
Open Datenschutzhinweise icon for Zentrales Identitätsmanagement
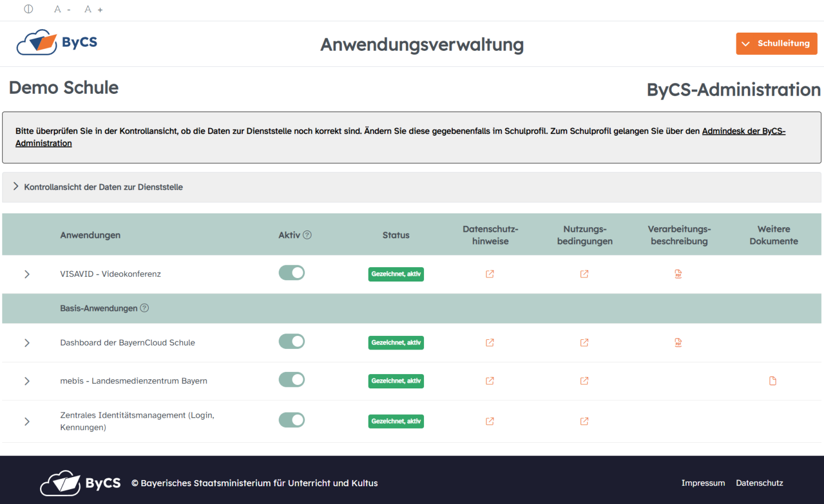point(490,421)
